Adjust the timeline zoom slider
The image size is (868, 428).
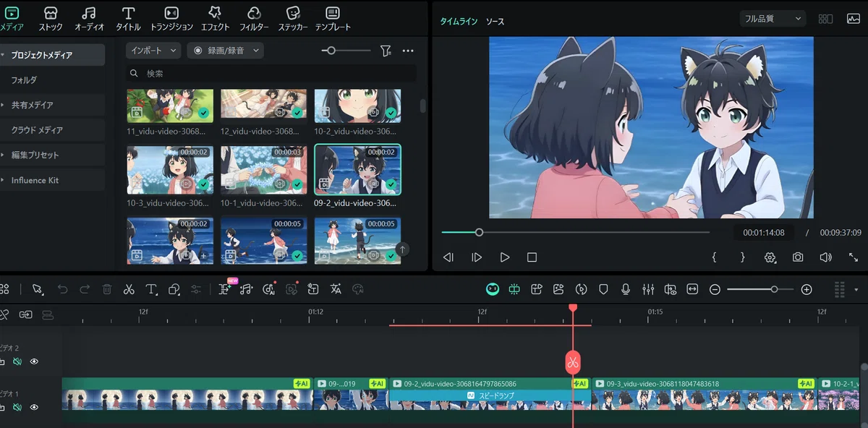pyautogui.click(x=760, y=289)
